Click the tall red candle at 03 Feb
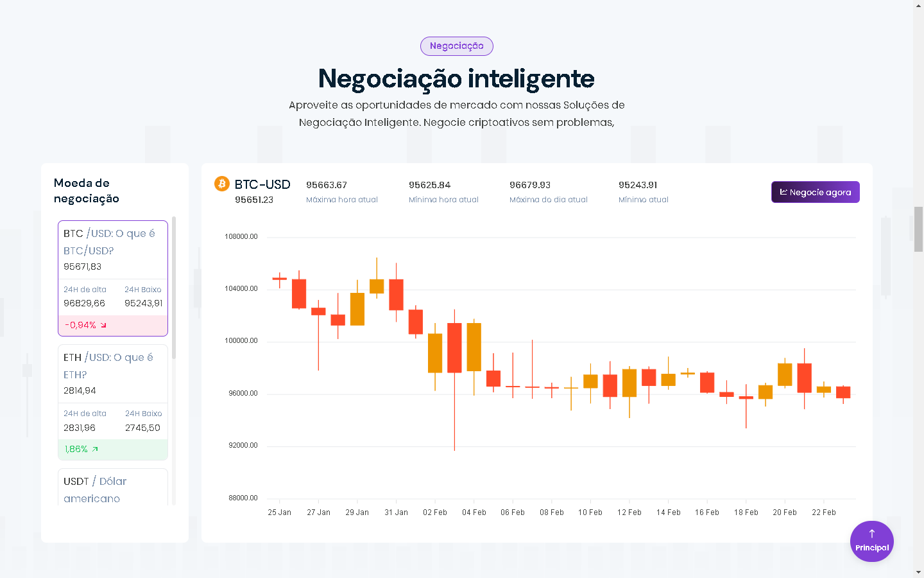 coord(454,347)
